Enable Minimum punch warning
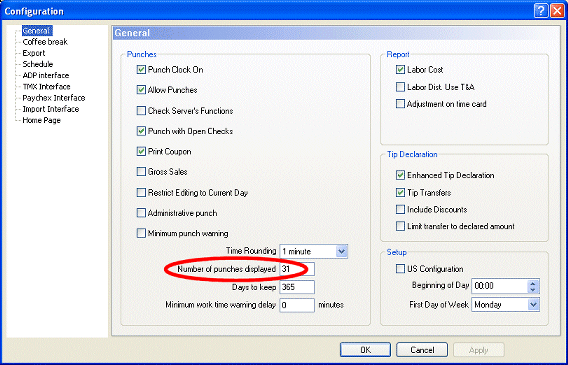This screenshot has height=365, width=568. [x=141, y=233]
